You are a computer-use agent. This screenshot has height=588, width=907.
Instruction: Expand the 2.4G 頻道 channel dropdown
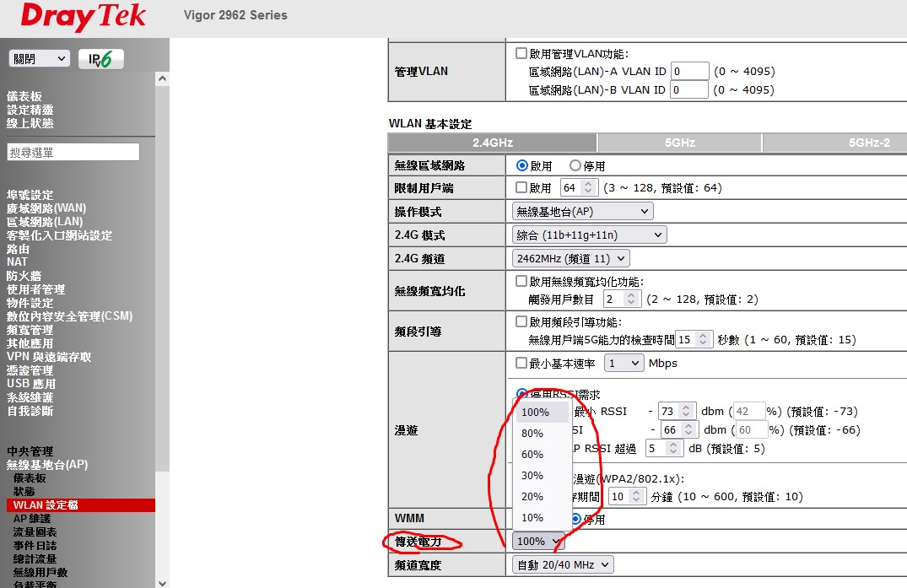point(570,258)
